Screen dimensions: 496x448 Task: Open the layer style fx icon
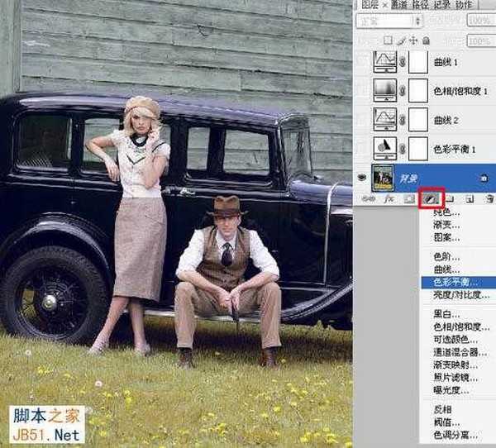(x=389, y=199)
